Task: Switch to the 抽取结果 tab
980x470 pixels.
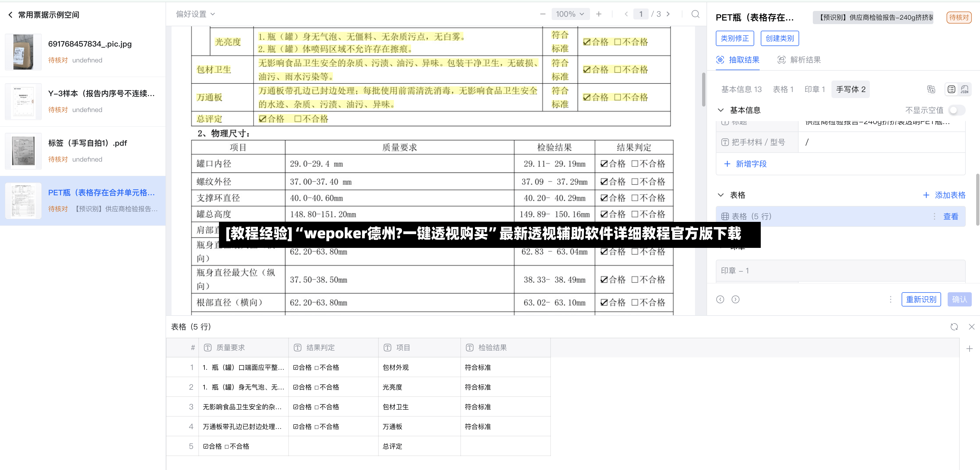Action: coord(738,60)
